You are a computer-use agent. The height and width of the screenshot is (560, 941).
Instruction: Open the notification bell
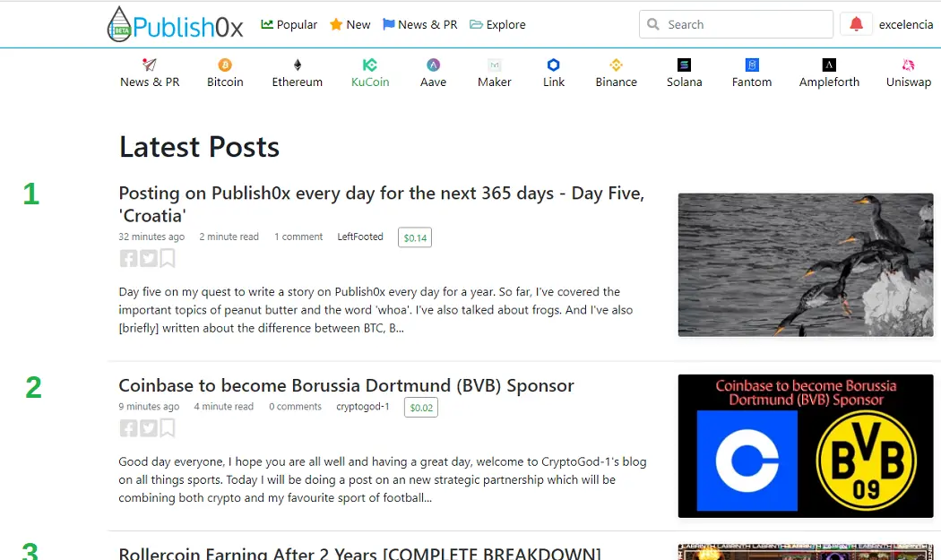click(x=856, y=24)
